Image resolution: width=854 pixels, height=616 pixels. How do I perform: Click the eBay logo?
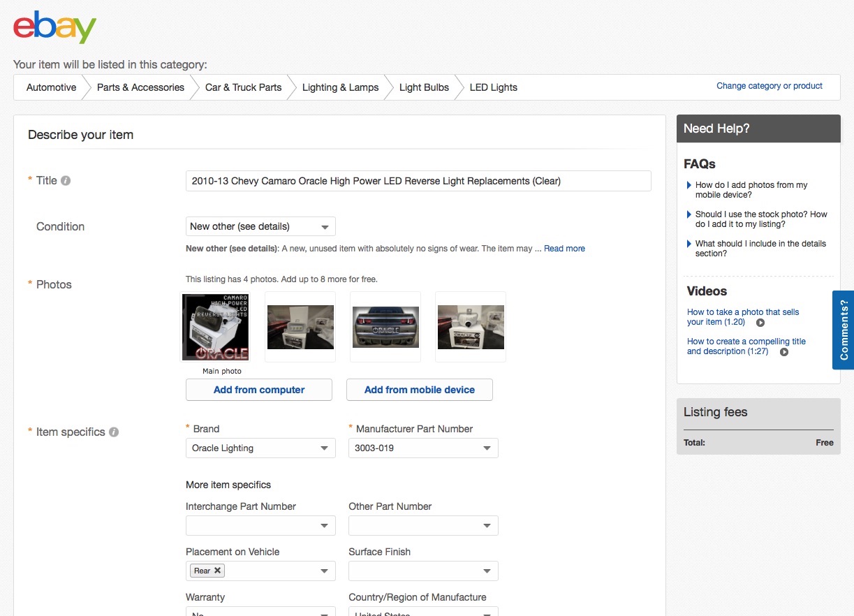coord(54,27)
